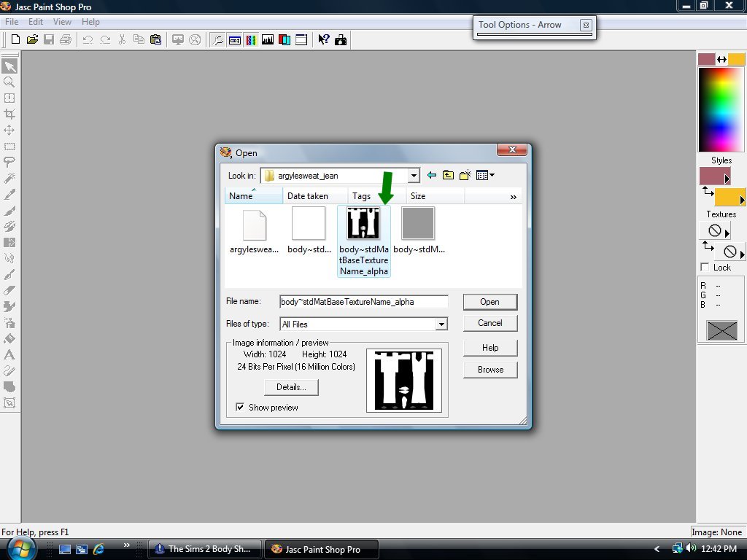Show more columns via chevron

pyautogui.click(x=513, y=197)
